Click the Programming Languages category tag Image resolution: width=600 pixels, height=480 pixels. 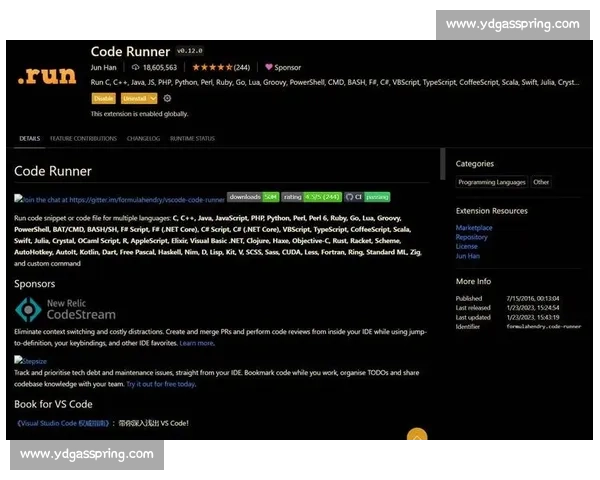click(x=492, y=182)
